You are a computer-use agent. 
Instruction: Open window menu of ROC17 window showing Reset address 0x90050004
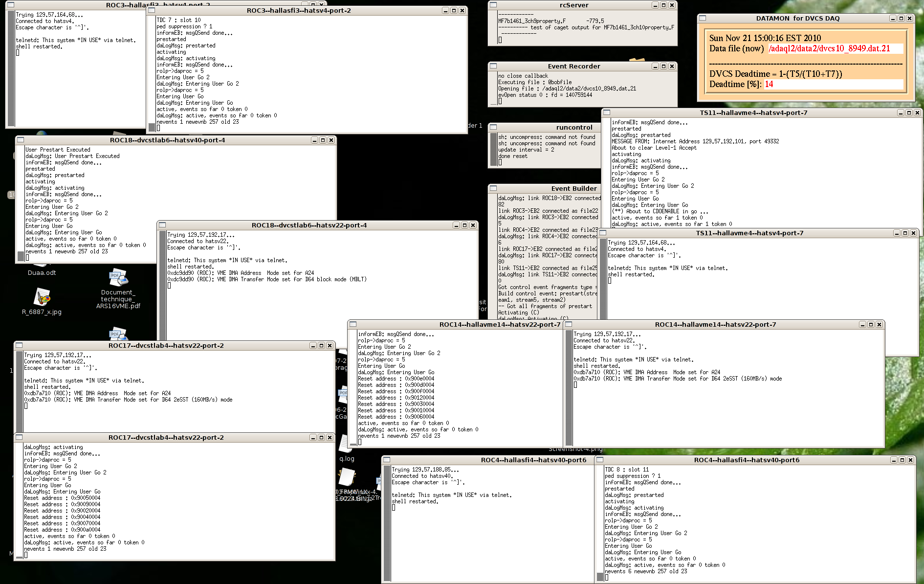[19, 437]
